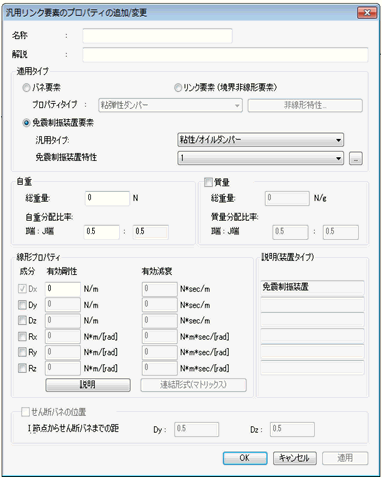Click the 自重分配比率 J端 value field

(151, 232)
